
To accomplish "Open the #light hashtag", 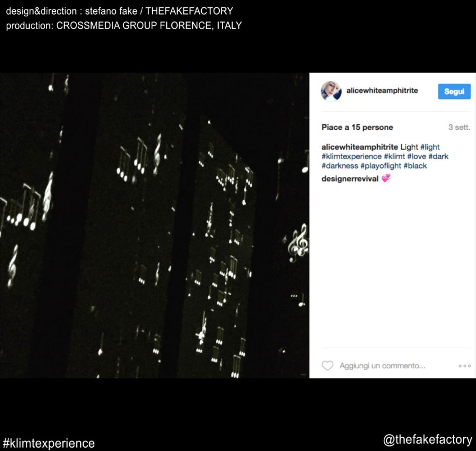I will pyautogui.click(x=430, y=147).
